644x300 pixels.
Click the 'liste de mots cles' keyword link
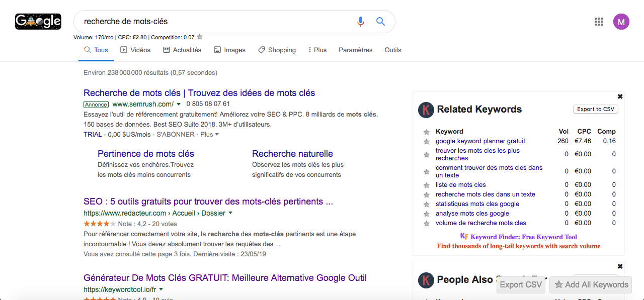coord(461,185)
